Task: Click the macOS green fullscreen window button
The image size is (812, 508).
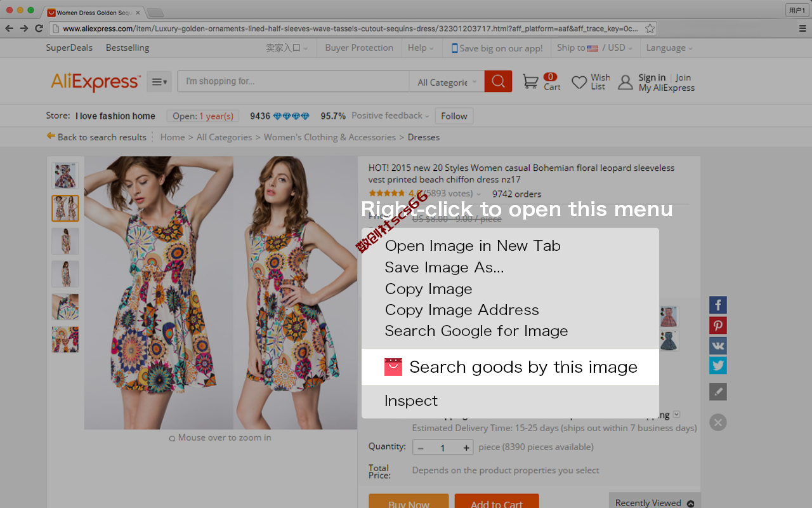Action: coord(31,10)
